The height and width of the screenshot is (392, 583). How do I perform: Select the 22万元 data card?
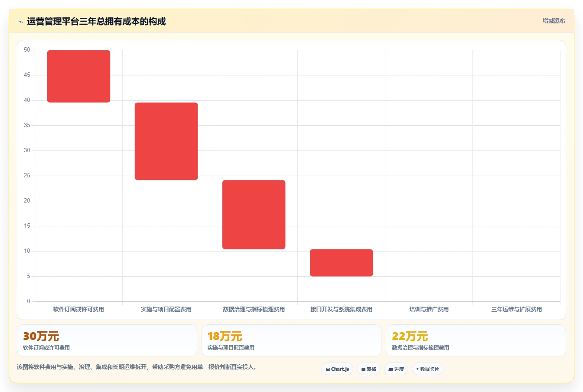point(476,340)
